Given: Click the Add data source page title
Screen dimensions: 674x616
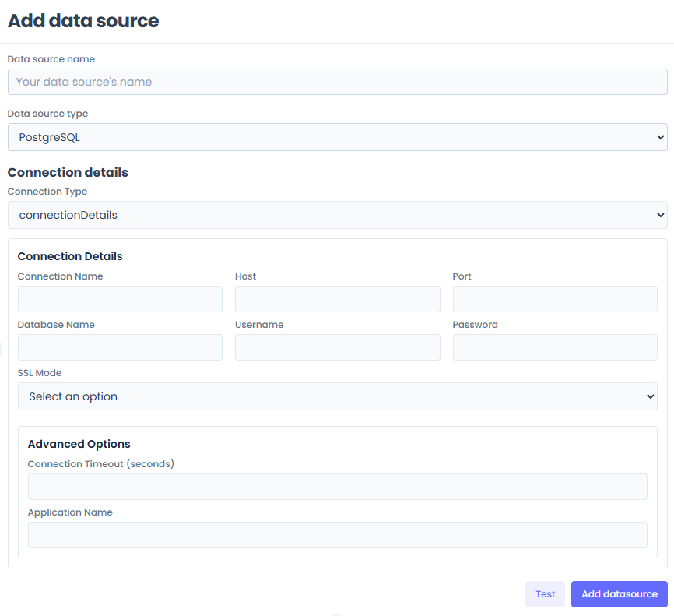Looking at the screenshot, I should point(82,21).
